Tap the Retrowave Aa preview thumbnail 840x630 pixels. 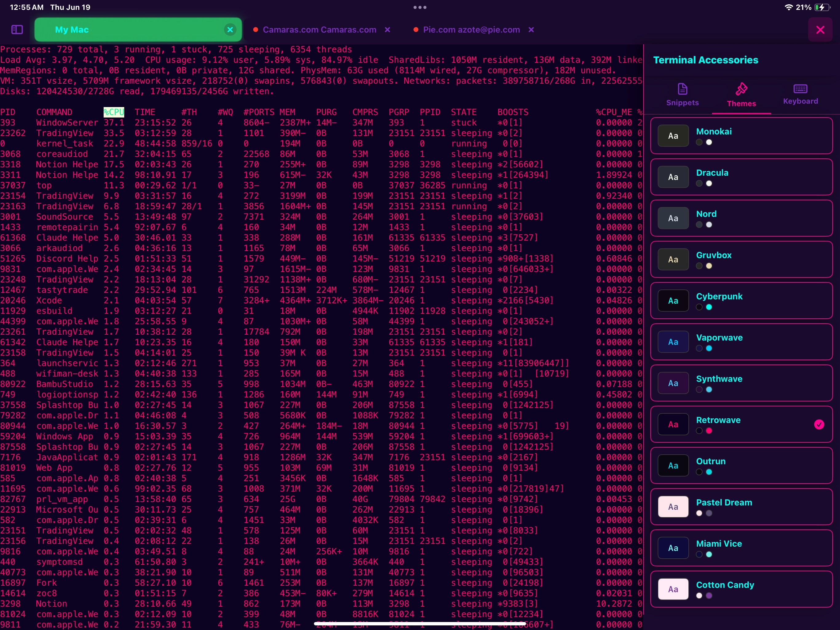[673, 424]
